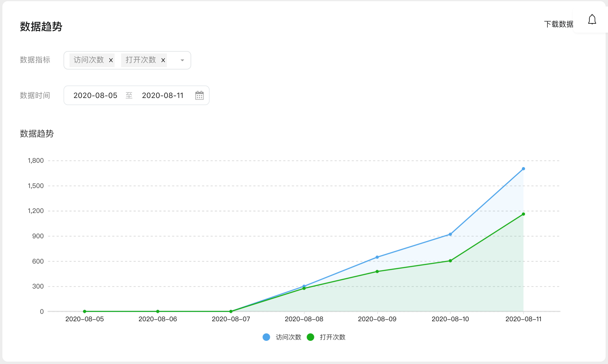Image resolution: width=608 pixels, height=364 pixels.
Task: Toggle the green 打开次数 legend dot
Action: point(310,337)
